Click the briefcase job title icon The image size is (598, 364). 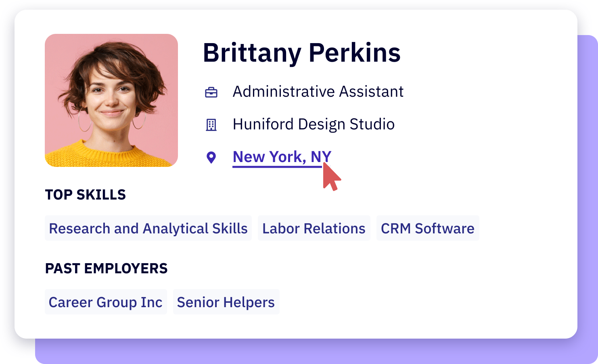point(211,92)
